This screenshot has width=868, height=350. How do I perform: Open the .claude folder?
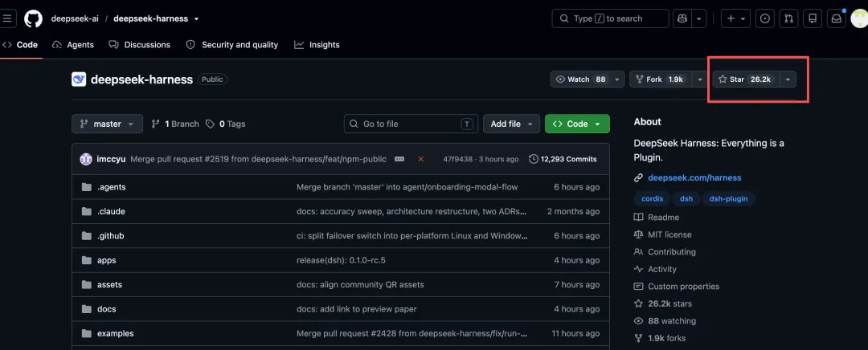111,211
